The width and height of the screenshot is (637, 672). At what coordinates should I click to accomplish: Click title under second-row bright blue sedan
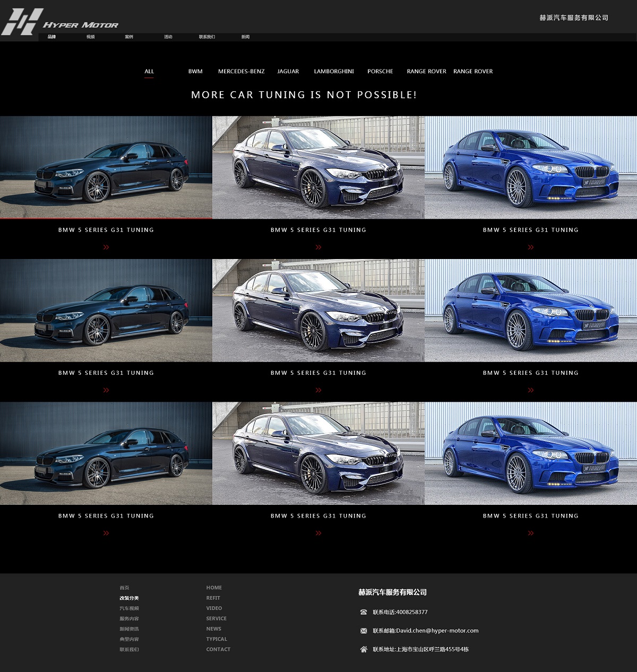[x=531, y=373]
